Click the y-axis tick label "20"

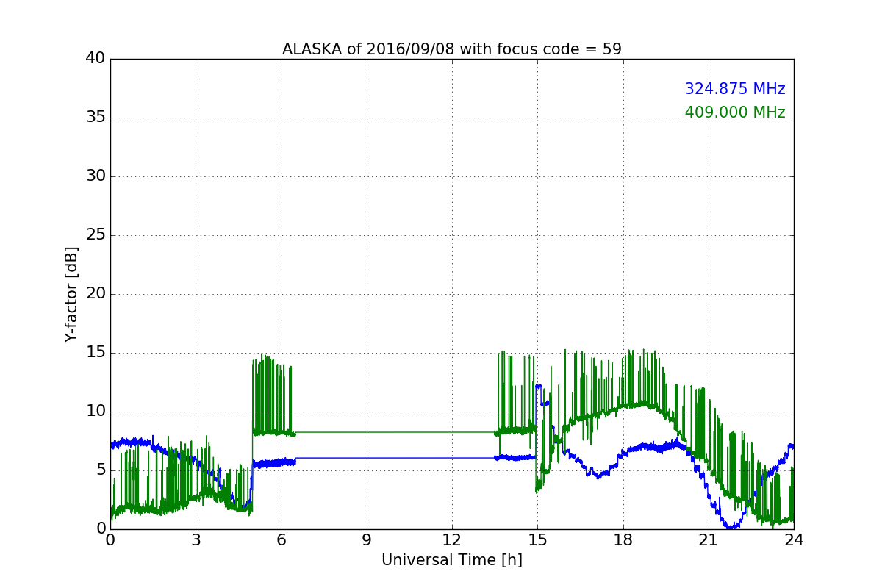point(96,294)
